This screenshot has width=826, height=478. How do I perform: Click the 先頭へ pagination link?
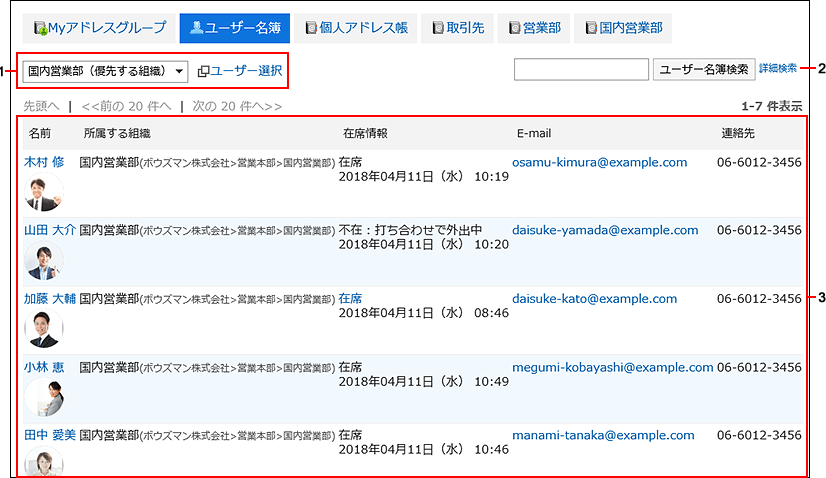point(41,106)
